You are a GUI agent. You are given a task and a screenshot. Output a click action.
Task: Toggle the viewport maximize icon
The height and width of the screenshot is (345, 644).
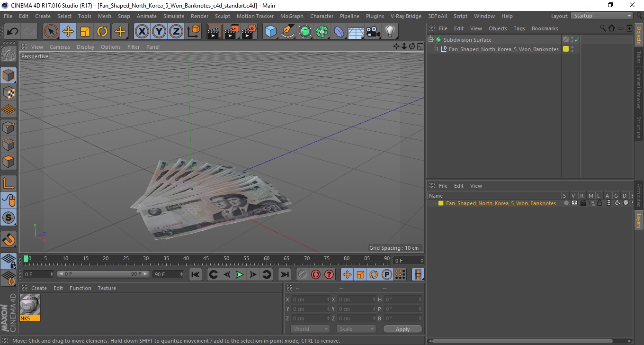(420, 46)
